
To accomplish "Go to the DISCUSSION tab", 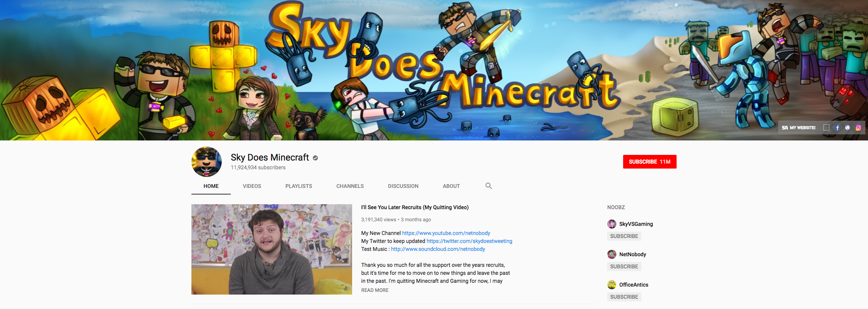I will point(403,186).
